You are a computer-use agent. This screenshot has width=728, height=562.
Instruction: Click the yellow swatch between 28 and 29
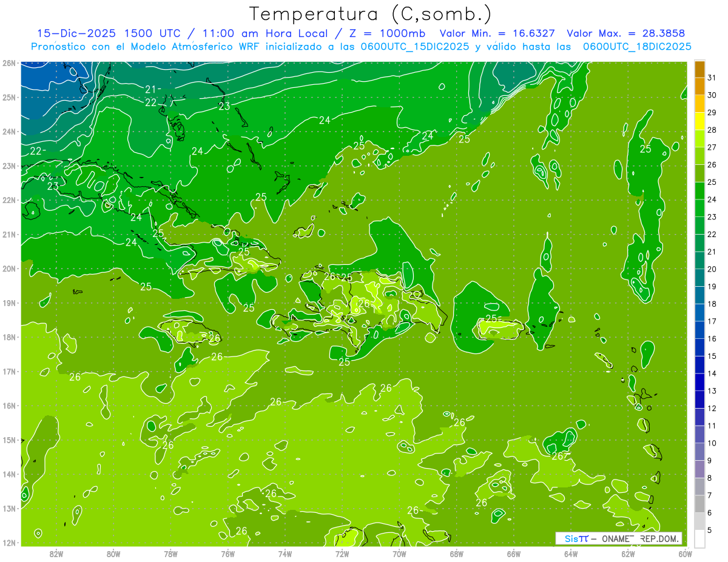[x=699, y=121]
